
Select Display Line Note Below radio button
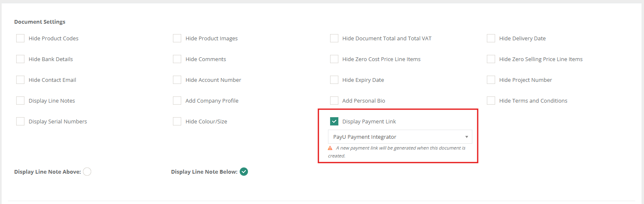point(244,172)
